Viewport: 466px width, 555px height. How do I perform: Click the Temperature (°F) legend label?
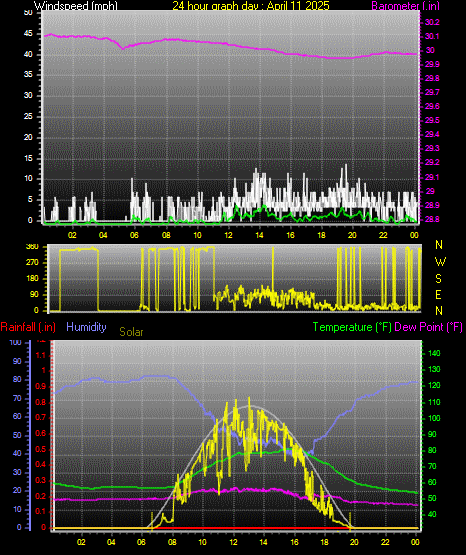pyautogui.click(x=352, y=327)
